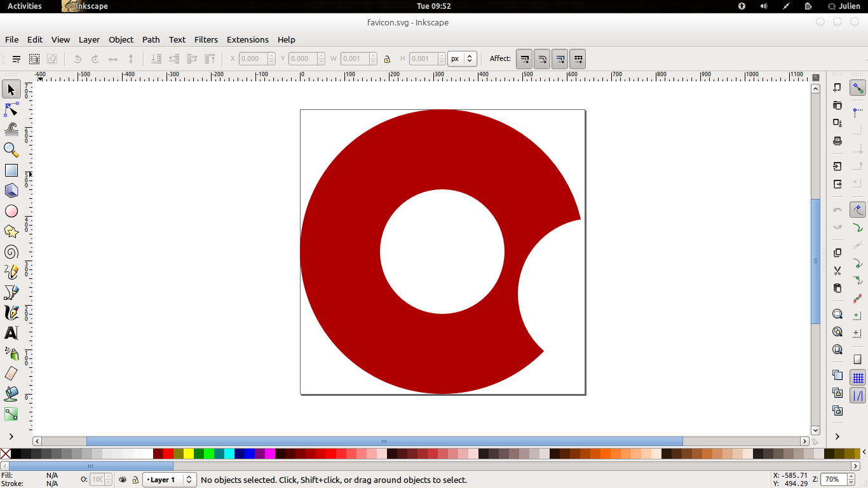
Task: Click the clock Tue 09:52
Action: click(434, 6)
